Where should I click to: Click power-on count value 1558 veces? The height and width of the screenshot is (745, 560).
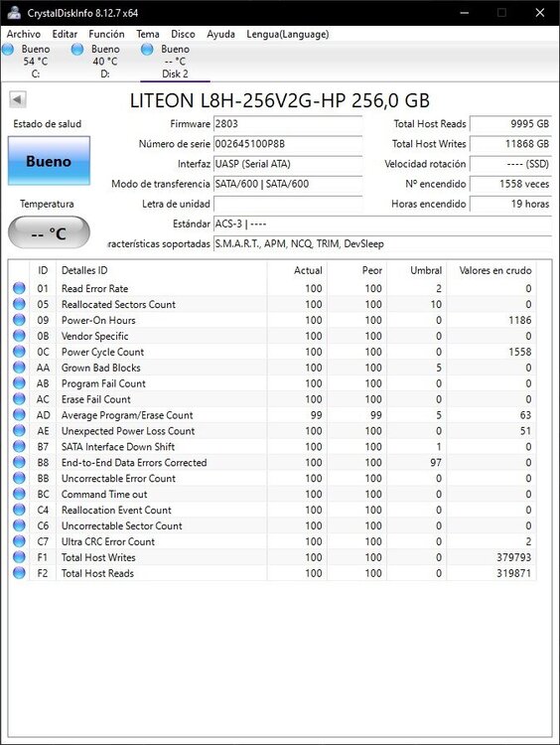pyautogui.click(x=510, y=184)
